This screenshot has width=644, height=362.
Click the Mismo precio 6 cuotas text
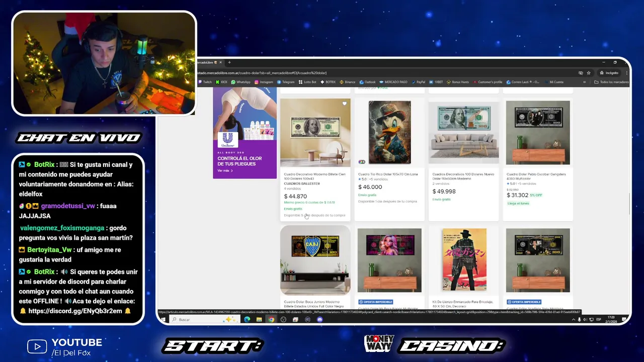click(309, 203)
